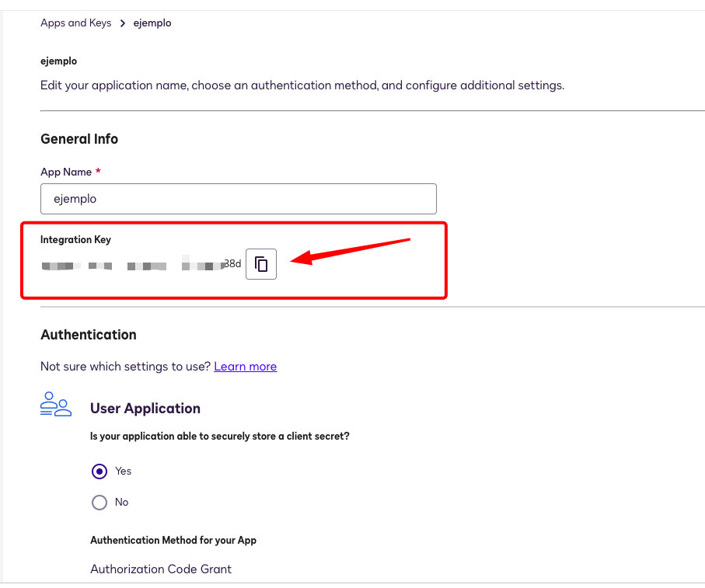Focus the App Name text field
705x588 pixels.
click(238, 199)
